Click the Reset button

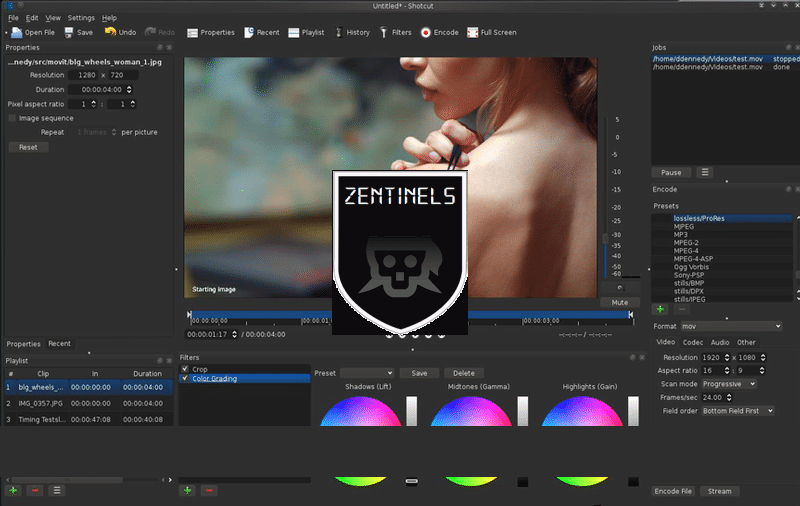(x=28, y=147)
